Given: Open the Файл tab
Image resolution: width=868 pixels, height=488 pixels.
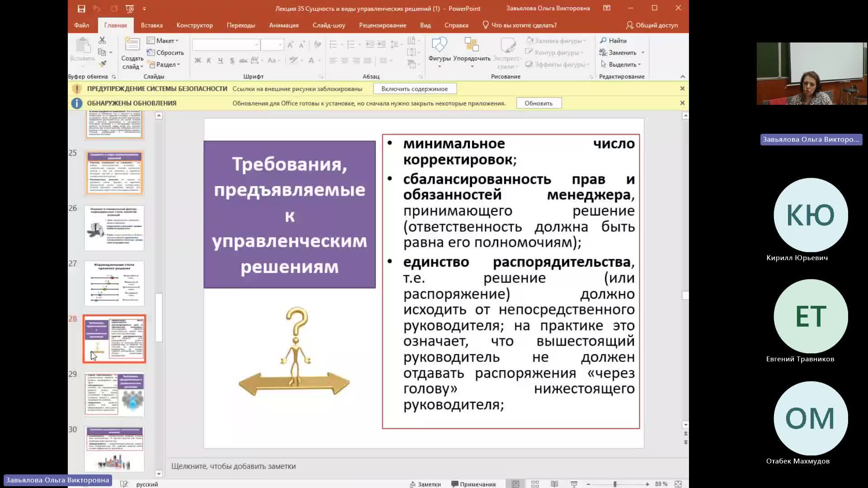Looking at the screenshot, I should pyautogui.click(x=82, y=25).
